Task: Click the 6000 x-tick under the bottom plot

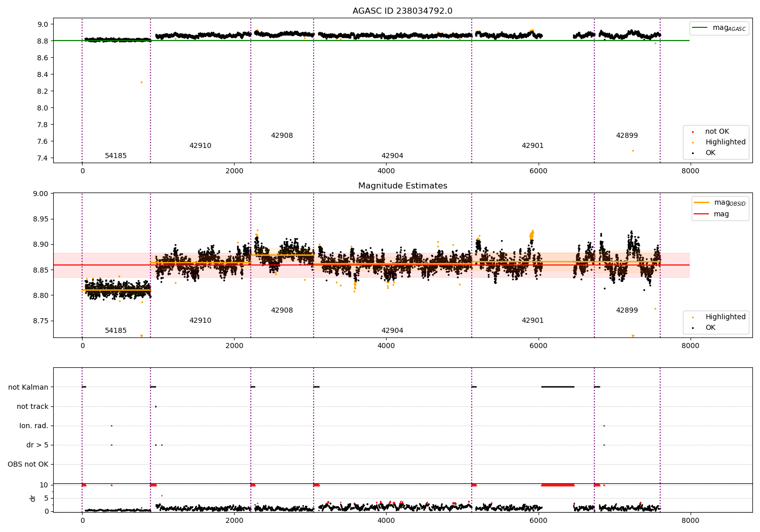Action: tap(538, 520)
